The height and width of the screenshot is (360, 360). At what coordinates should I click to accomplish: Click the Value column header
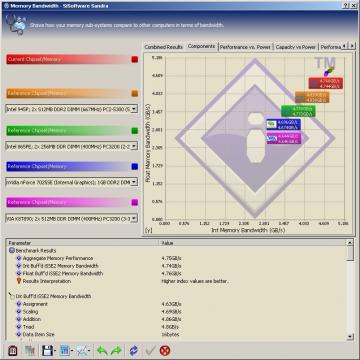252,243
